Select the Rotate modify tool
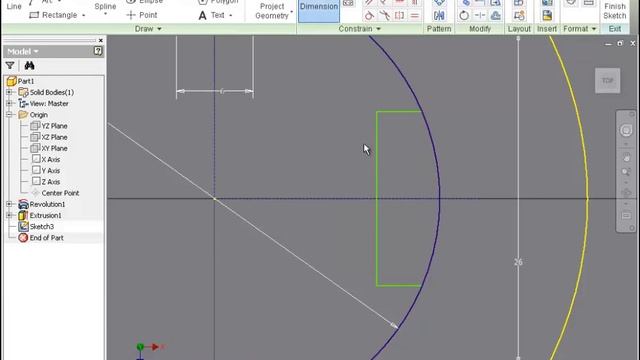The width and height of the screenshot is (640, 360). tap(464, 16)
